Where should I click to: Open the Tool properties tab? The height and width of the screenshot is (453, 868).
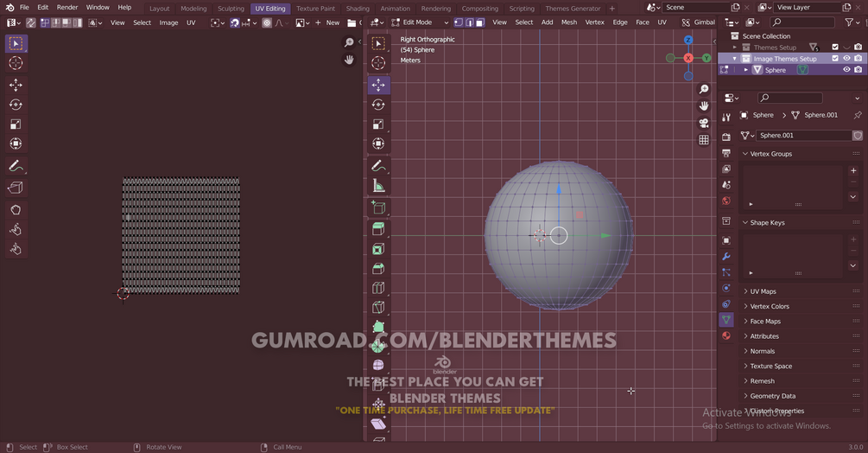(x=726, y=118)
